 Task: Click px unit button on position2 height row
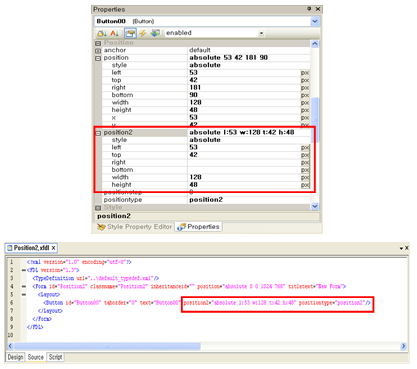(x=305, y=185)
